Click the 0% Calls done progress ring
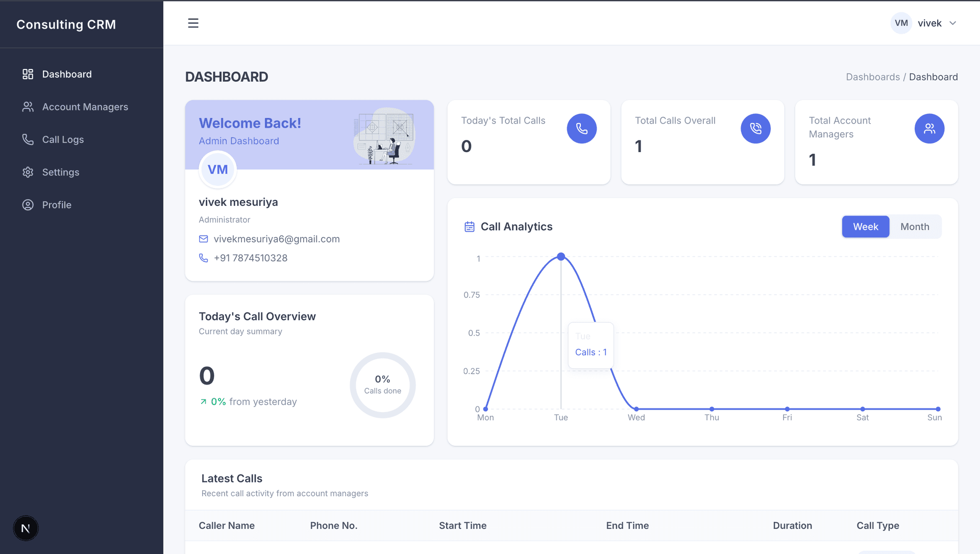This screenshot has width=980, height=554. pyautogui.click(x=382, y=384)
